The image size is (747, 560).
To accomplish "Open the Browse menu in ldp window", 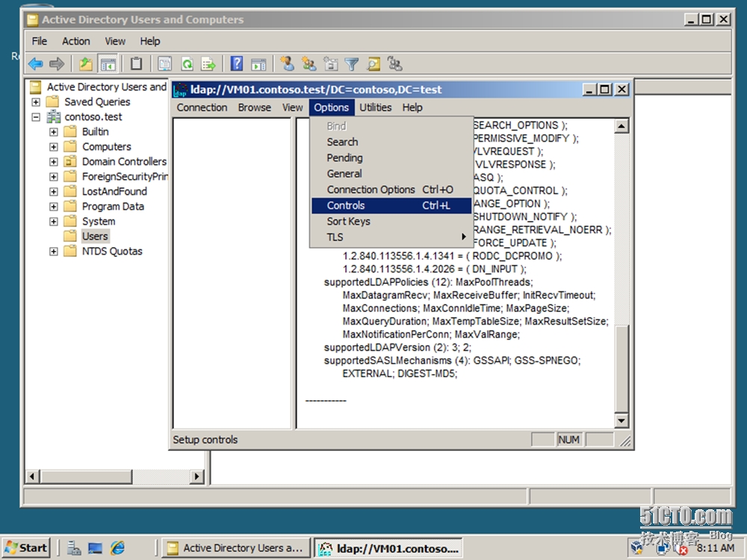I will click(x=255, y=108).
